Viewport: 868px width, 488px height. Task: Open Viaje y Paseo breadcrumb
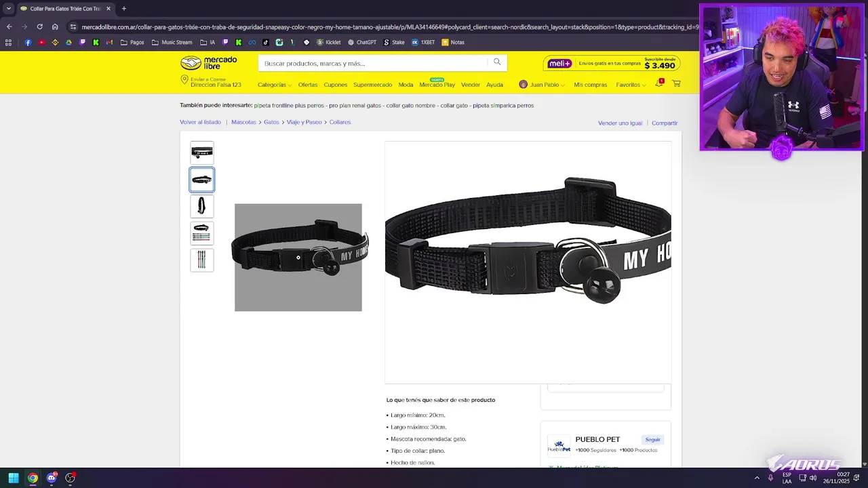point(304,122)
